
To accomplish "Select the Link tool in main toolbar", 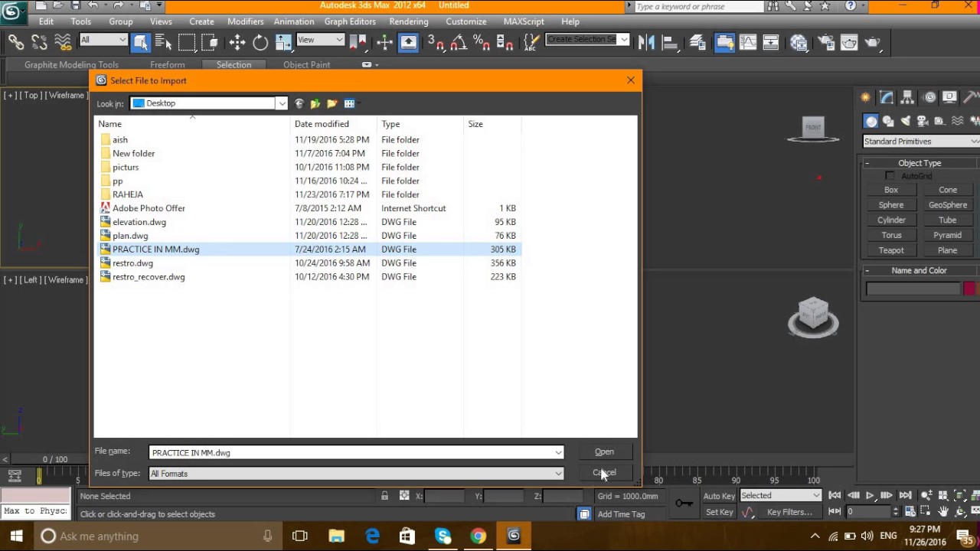I will coord(16,42).
